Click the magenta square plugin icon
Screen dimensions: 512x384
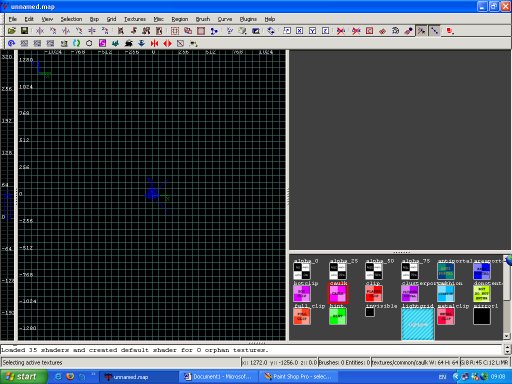pyautogui.click(x=102, y=43)
